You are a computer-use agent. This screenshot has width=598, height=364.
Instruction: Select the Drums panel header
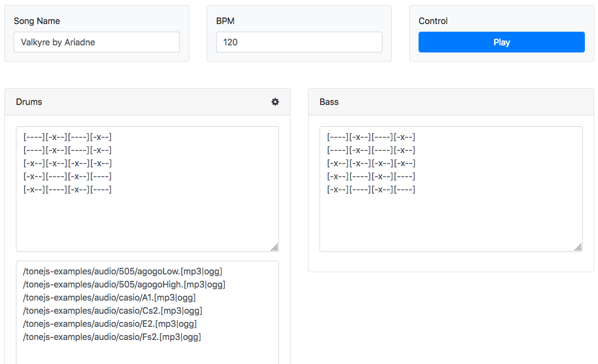click(x=28, y=102)
